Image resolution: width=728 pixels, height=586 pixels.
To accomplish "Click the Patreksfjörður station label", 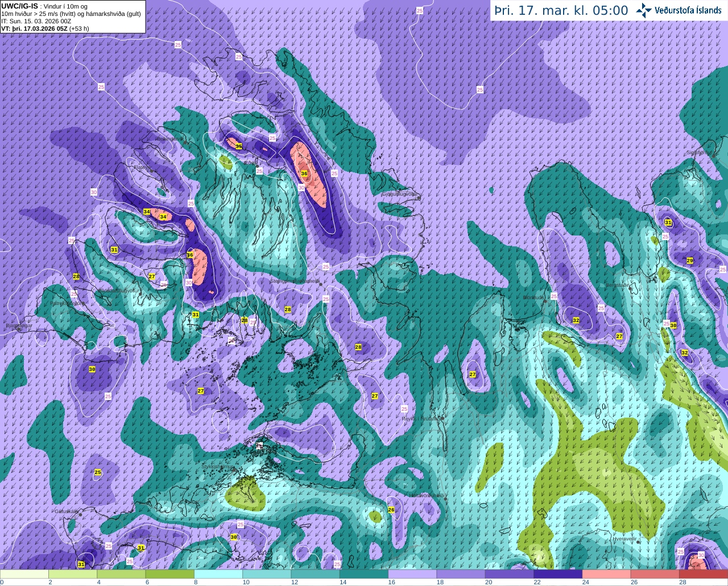I will [x=65, y=303].
